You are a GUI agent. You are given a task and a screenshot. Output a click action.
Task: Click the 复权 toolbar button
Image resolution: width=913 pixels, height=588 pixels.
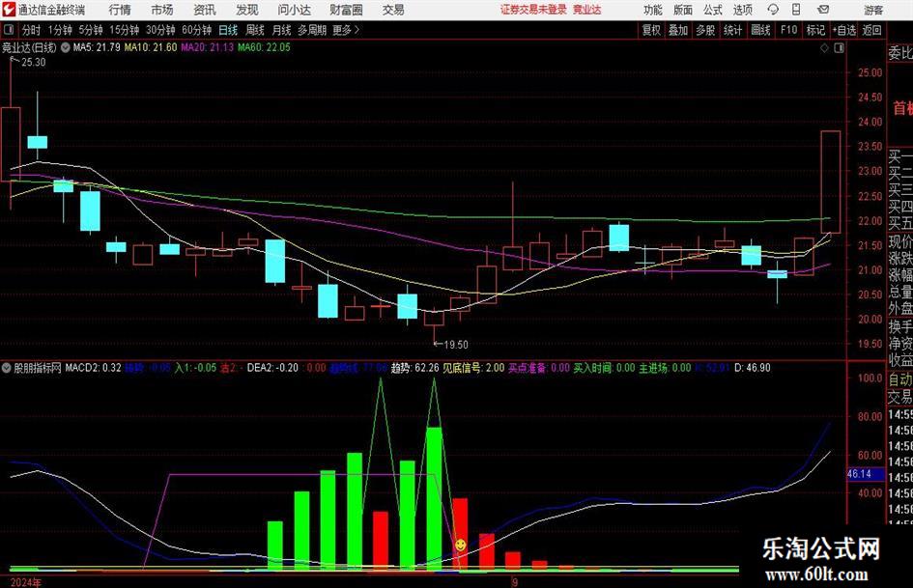(651, 30)
